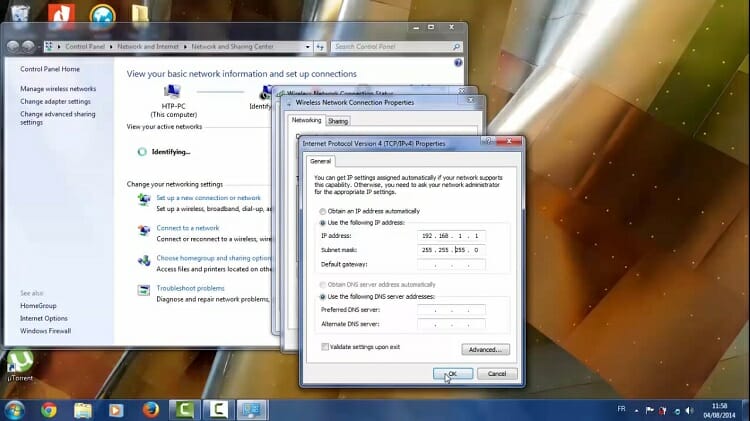Open Choose homegroup and sharing options link
This screenshot has height=421, width=750.
point(214,258)
